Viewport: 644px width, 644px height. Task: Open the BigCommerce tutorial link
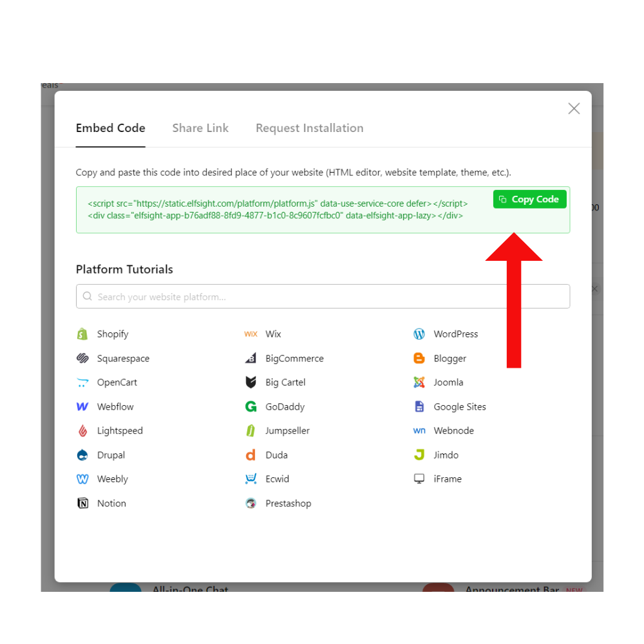click(x=294, y=358)
